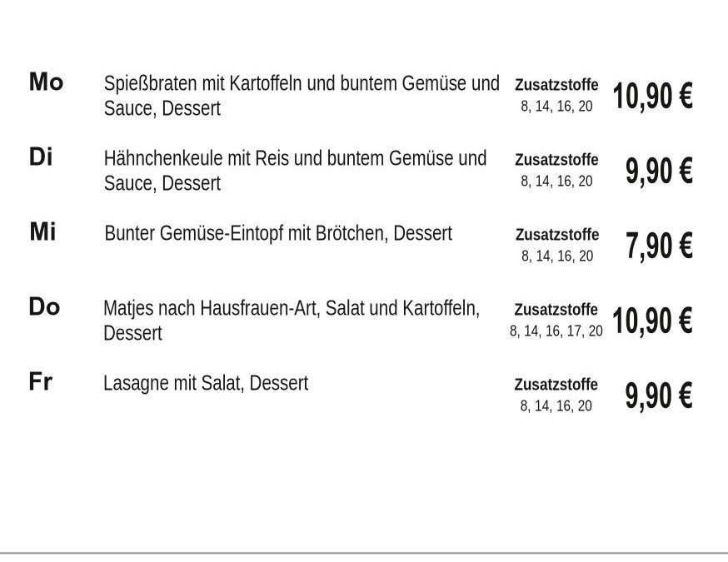
Task: Select the 9,90 € price for Hähnchenkeule
Action: tap(658, 172)
